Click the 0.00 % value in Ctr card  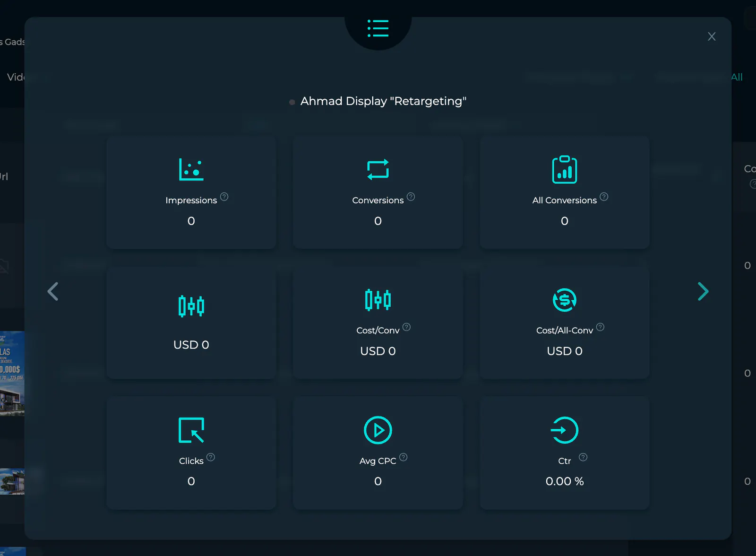click(565, 481)
